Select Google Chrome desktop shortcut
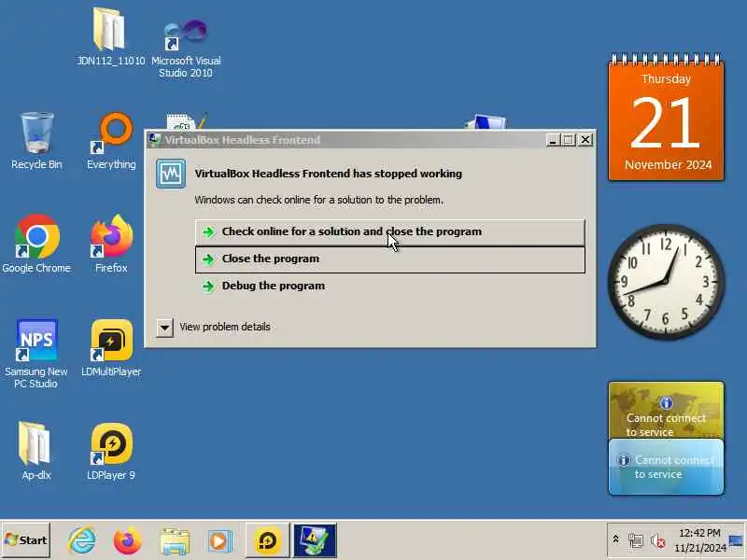747x560 pixels. [x=36, y=236]
